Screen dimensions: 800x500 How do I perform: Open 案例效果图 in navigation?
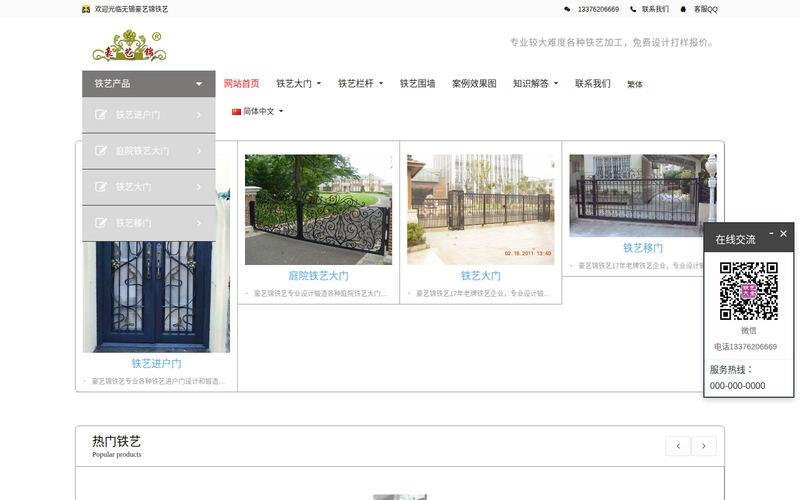click(474, 84)
